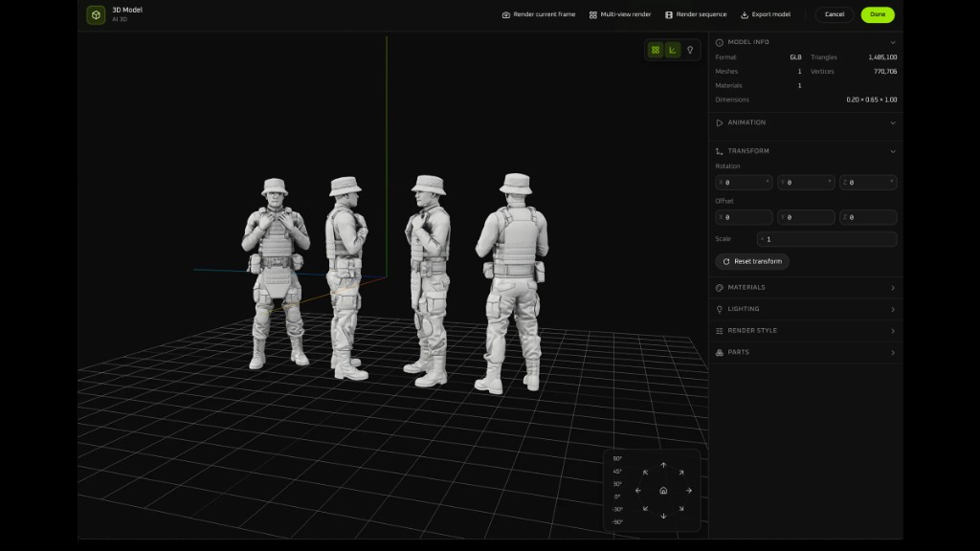The width and height of the screenshot is (980, 551).
Task: Expand the Animation section chevron
Action: coord(893,123)
